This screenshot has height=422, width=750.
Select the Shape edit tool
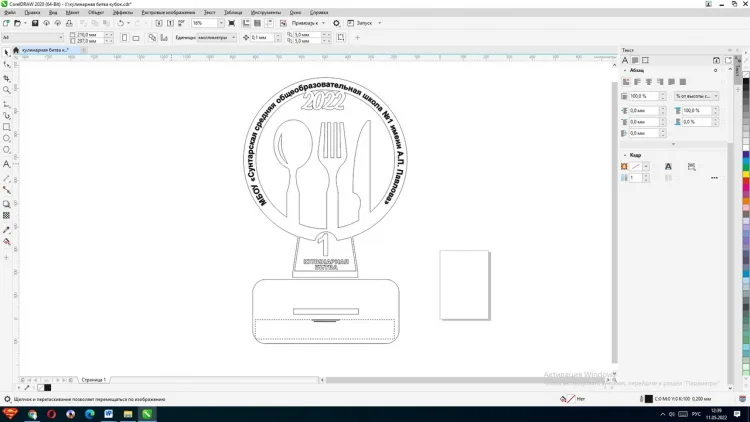click(x=6, y=64)
